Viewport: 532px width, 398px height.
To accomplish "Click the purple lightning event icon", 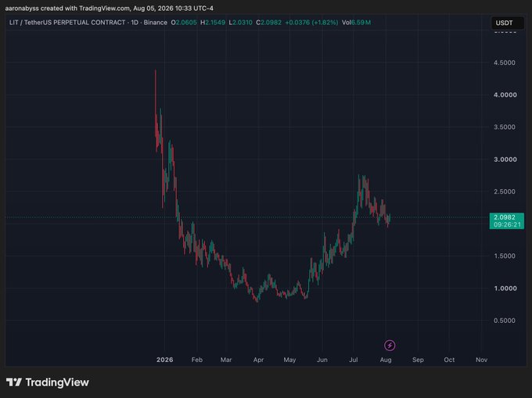I will [390, 346].
